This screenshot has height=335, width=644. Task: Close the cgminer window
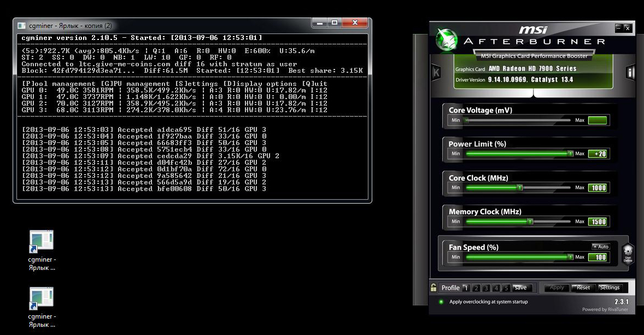[355, 22]
